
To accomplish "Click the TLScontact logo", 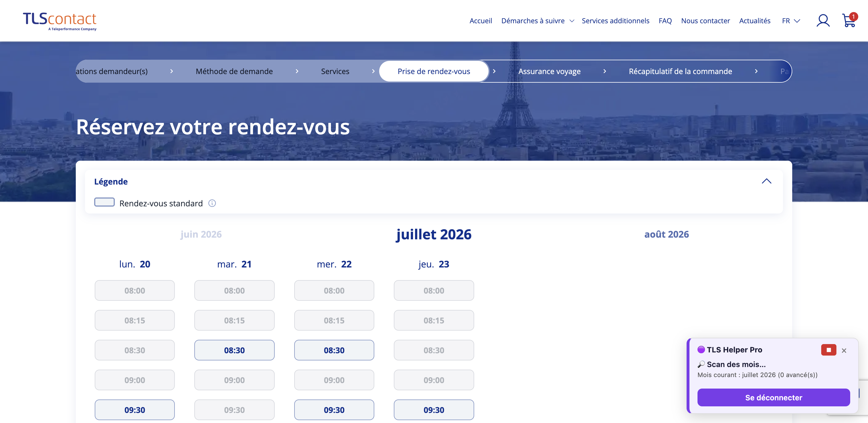I will [x=60, y=21].
